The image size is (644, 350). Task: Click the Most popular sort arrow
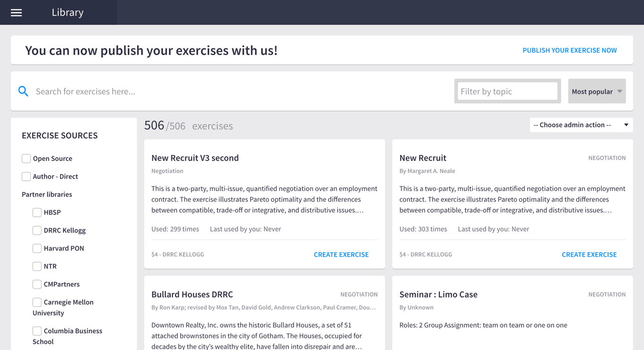coord(619,91)
